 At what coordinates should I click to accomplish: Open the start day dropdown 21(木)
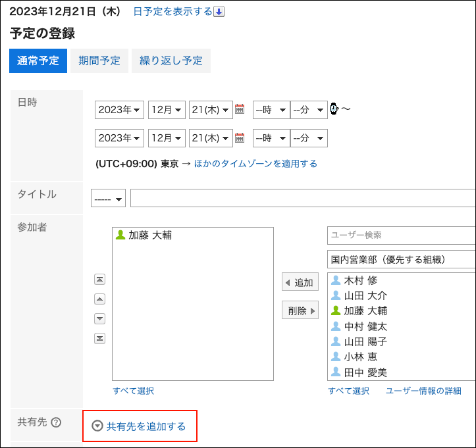(211, 110)
